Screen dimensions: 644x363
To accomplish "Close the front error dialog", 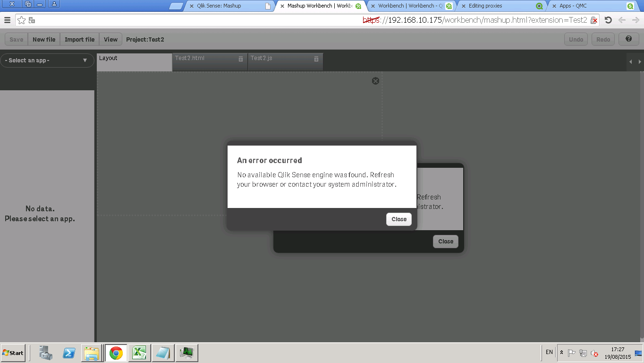I will point(399,219).
